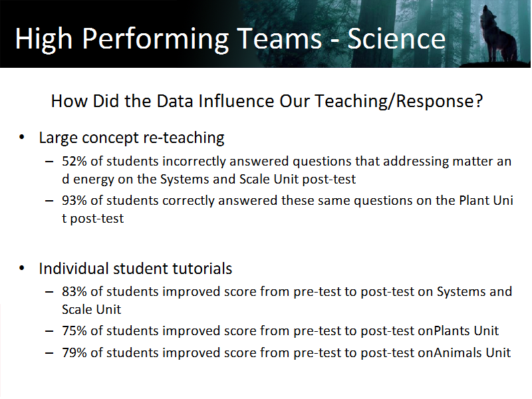This screenshot has width=532, height=399.
Task: Click the bullet dot before Large concept
Action: coord(22,138)
